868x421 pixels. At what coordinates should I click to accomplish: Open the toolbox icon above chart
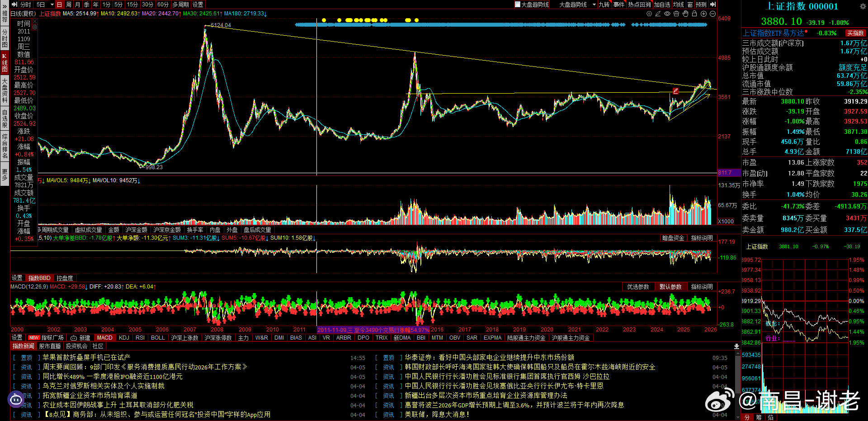tap(676, 14)
